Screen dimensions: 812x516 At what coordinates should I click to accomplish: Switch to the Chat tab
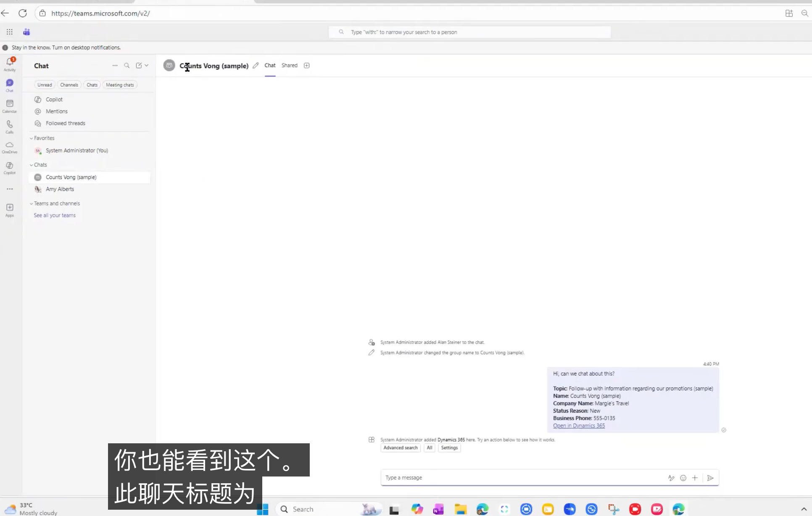[270, 66]
